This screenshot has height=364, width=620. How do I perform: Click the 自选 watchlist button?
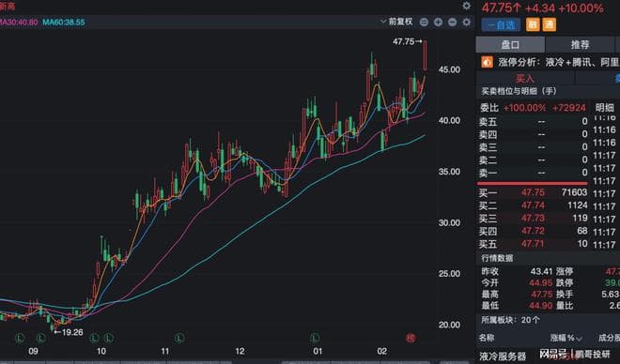click(501, 25)
